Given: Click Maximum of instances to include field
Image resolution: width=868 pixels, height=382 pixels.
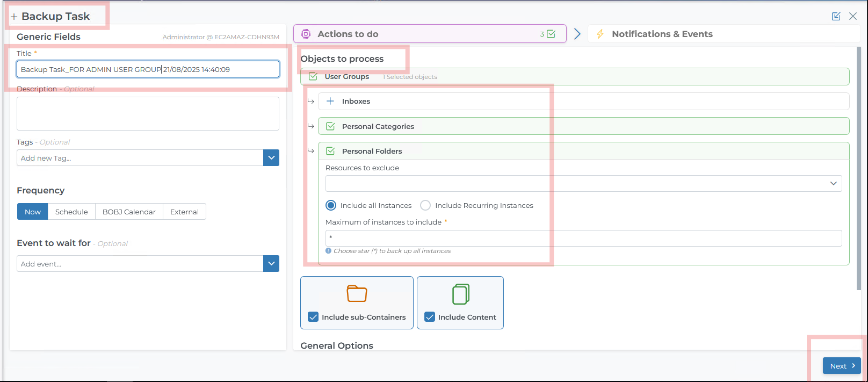Looking at the screenshot, I should click(583, 238).
